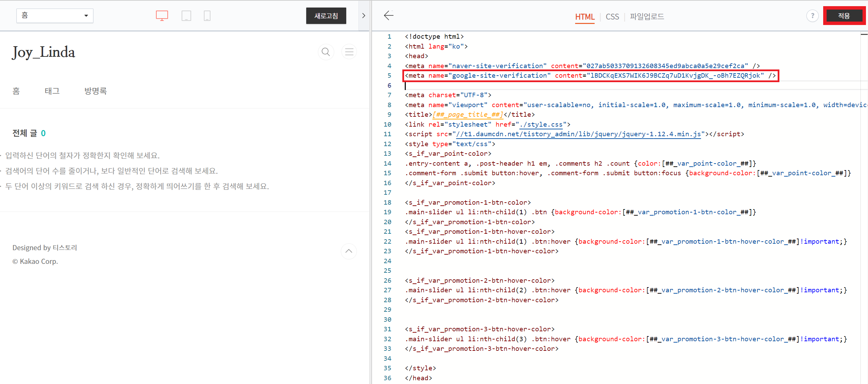Switch to tablet preview icon
The image size is (868, 384).
[x=186, y=16]
